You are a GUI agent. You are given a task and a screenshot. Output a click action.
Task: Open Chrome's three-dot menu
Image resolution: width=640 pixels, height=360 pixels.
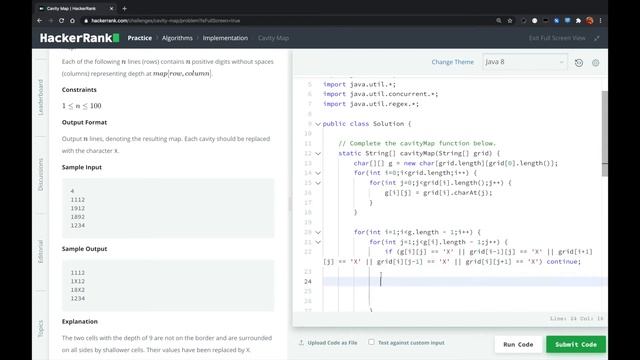pos(600,20)
